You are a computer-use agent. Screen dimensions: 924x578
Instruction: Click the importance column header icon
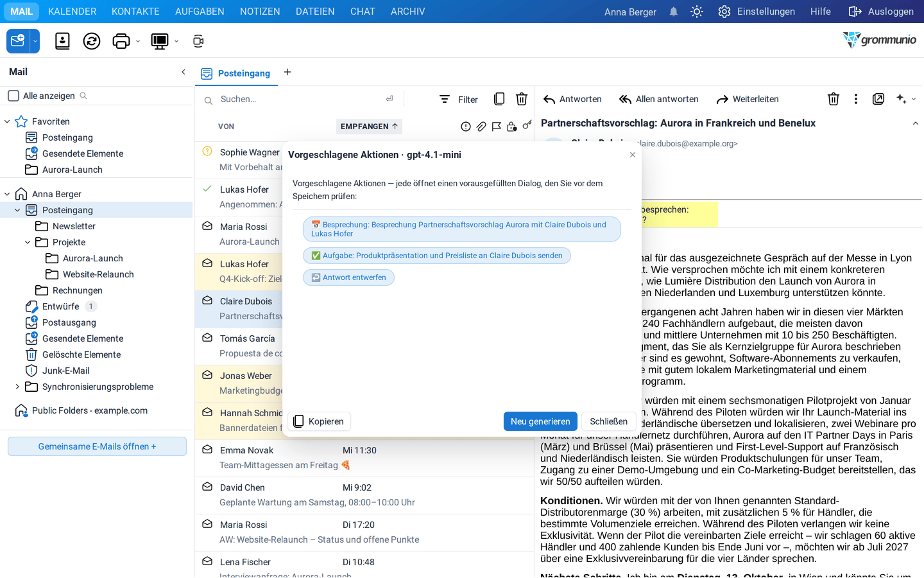466,127
